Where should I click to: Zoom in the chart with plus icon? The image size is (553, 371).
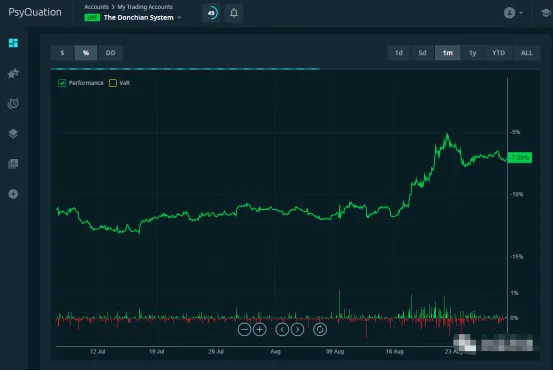pos(260,330)
